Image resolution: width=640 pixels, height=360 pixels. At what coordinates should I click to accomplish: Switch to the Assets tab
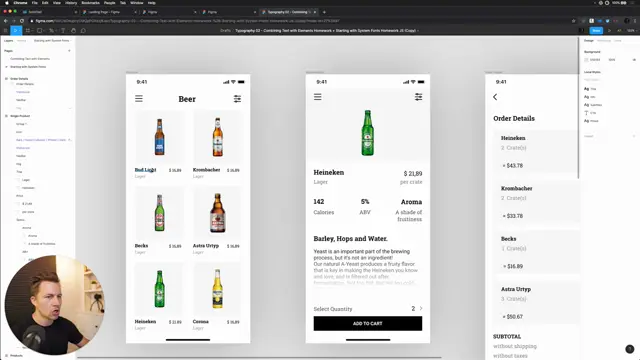point(22,40)
